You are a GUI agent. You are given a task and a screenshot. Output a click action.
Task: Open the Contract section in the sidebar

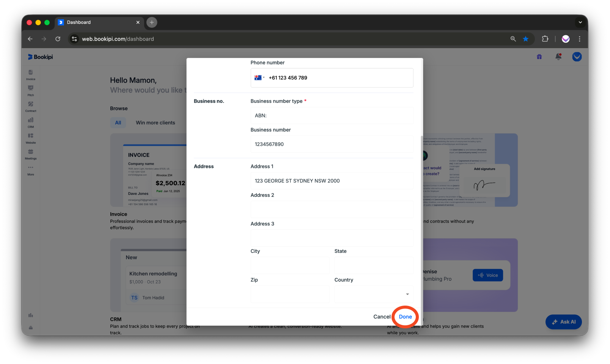30,107
